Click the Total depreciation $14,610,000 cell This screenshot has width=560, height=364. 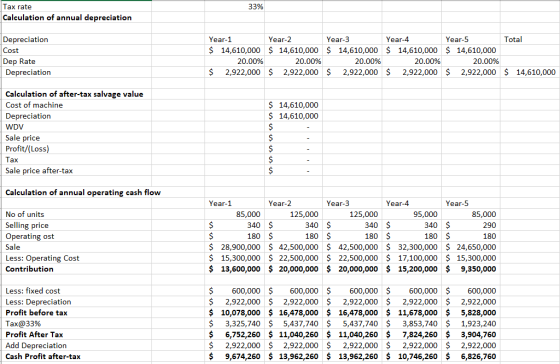[530, 73]
